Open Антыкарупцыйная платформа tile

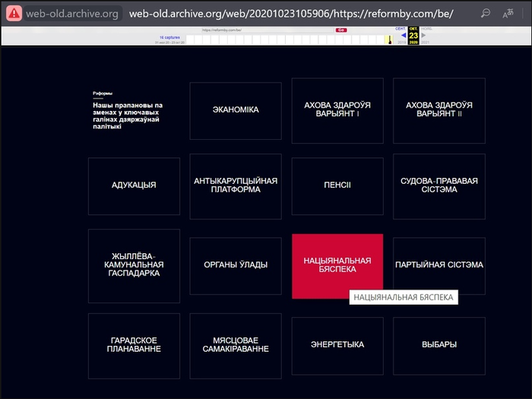pos(236,185)
